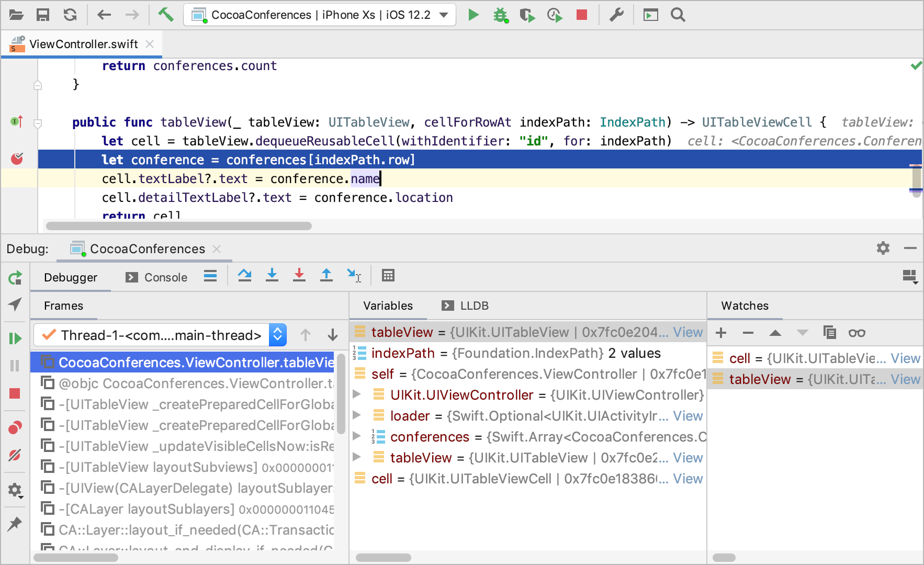Click the override gutter icon at tableView func

click(17, 122)
